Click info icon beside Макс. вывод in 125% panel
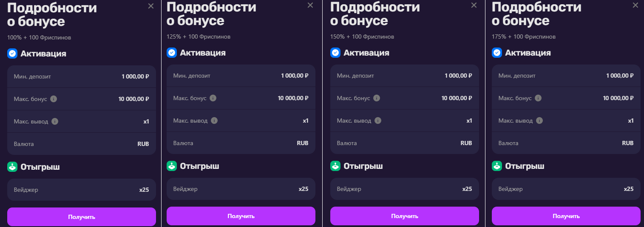The height and width of the screenshot is (227, 644). tap(214, 121)
